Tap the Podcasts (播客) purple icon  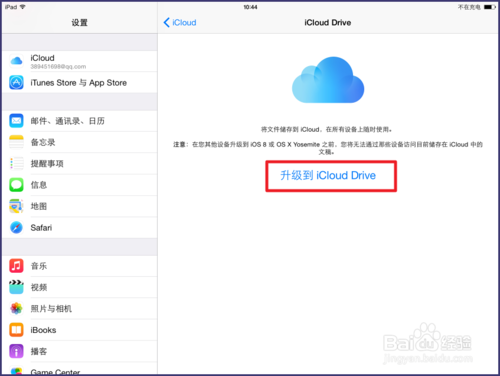pos(16,351)
